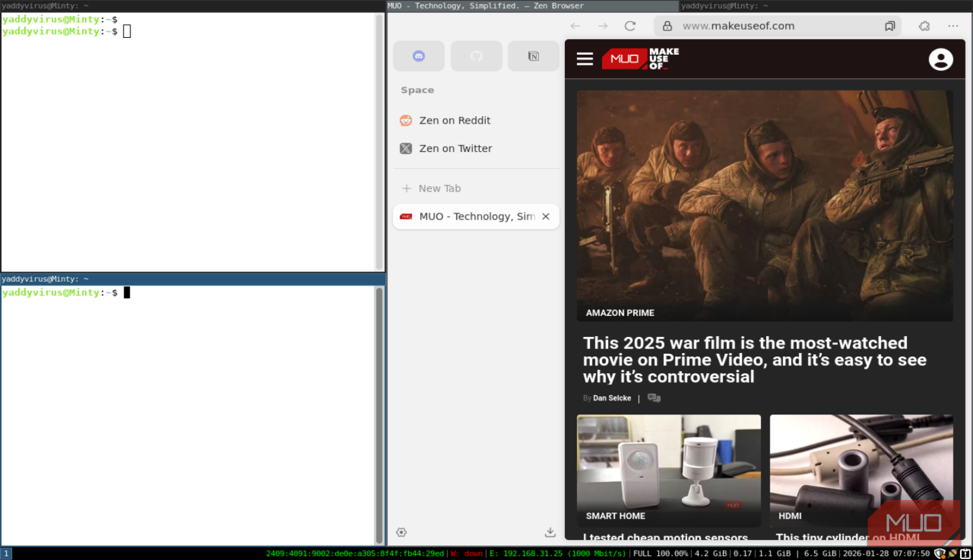Image resolution: width=973 pixels, height=560 pixels.
Task: Click the AMAZON PRIME category label
Action: pos(620,313)
